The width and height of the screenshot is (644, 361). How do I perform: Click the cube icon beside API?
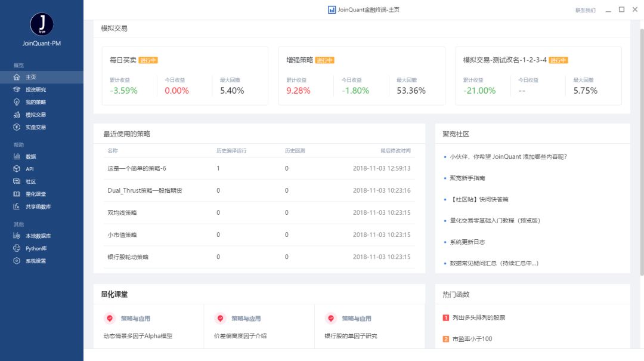pyautogui.click(x=17, y=169)
